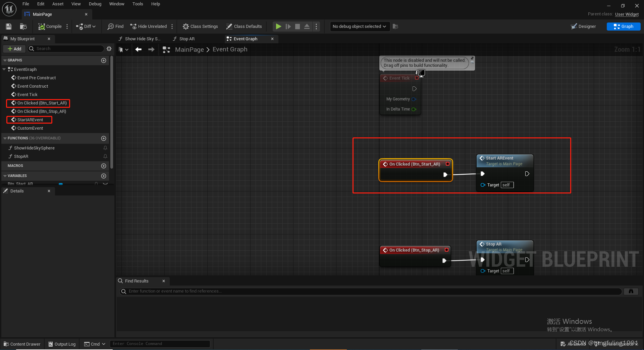The image size is (644, 350).
Task: Open Class Settings
Action: click(x=200, y=27)
